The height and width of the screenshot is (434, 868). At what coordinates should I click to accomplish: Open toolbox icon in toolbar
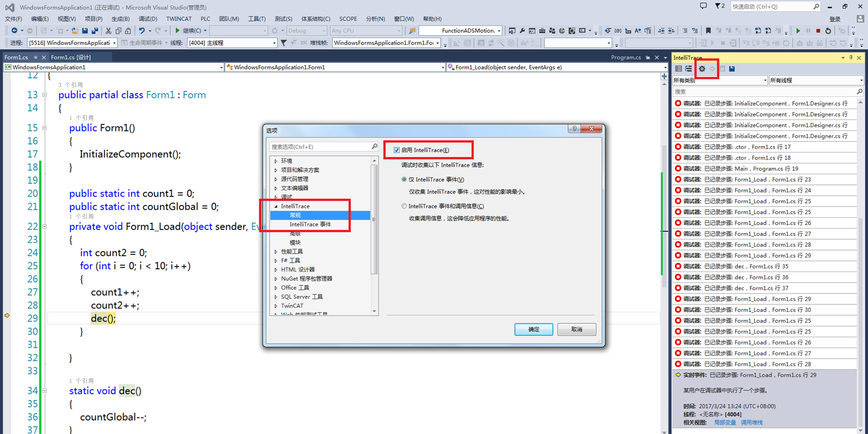tap(542, 31)
